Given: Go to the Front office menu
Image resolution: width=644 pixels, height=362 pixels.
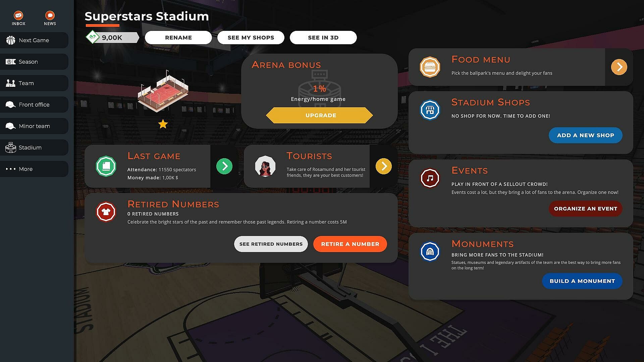Looking at the screenshot, I should pyautogui.click(x=34, y=105).
